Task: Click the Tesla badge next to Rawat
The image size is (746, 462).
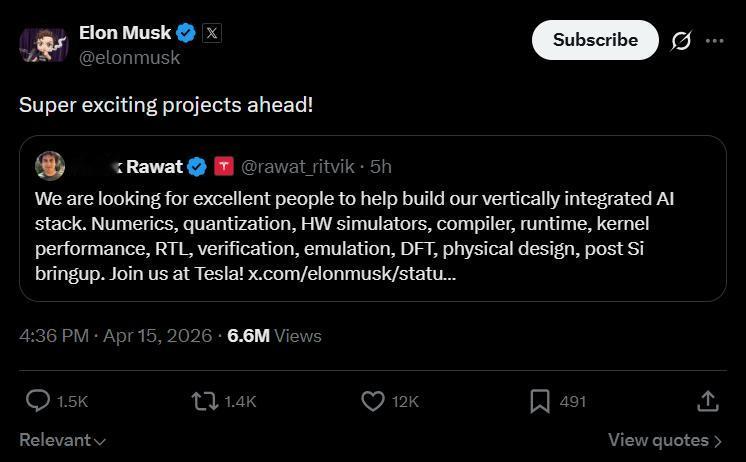Action: coord(225,166)
